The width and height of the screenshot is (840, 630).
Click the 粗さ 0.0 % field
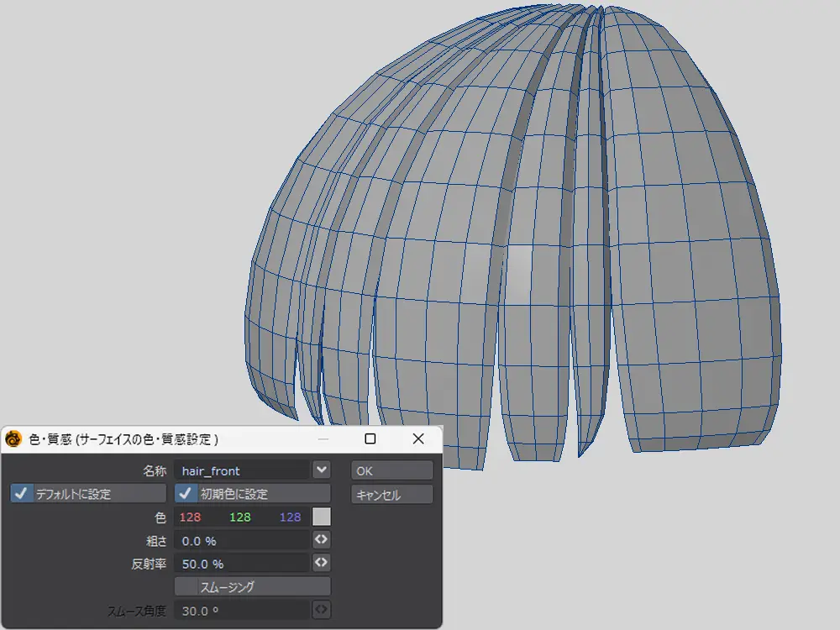[241, 541]
